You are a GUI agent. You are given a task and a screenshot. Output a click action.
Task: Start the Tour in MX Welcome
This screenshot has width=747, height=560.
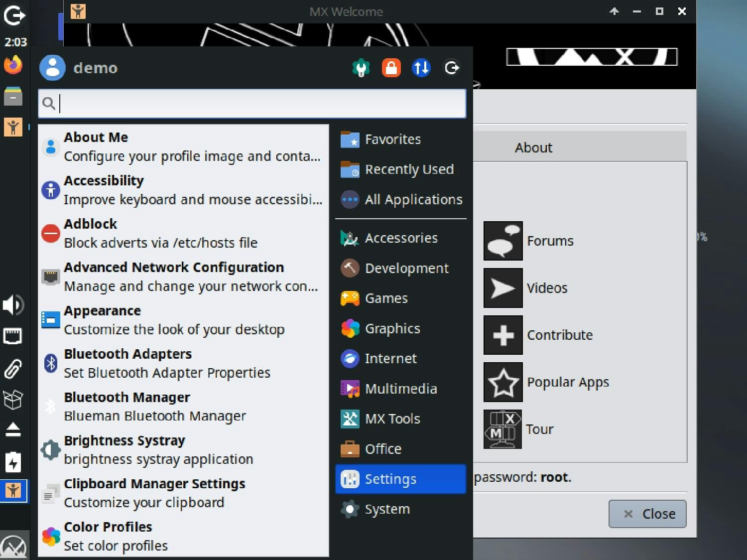pyautogui.click(x=540, y=429)
